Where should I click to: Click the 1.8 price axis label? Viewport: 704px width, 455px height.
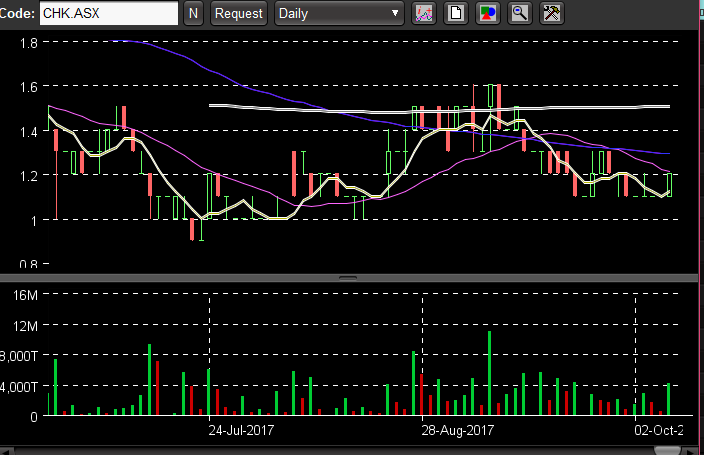[29, 44]
